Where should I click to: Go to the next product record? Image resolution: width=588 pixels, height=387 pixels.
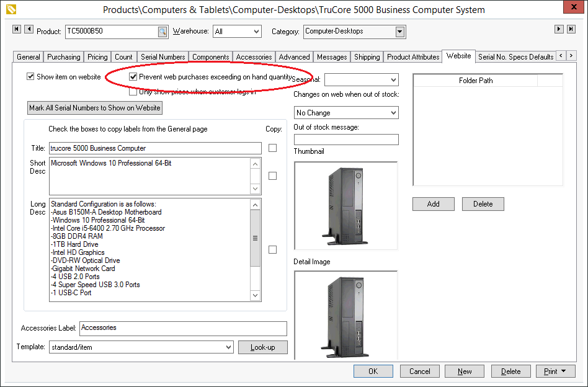tap(559, 30)
